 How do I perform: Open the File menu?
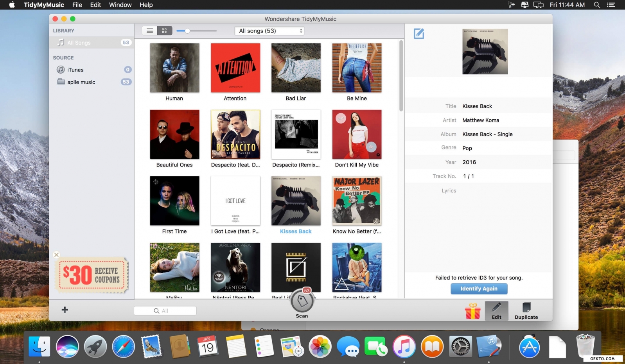pyautogui.click(x=77, y=5)
